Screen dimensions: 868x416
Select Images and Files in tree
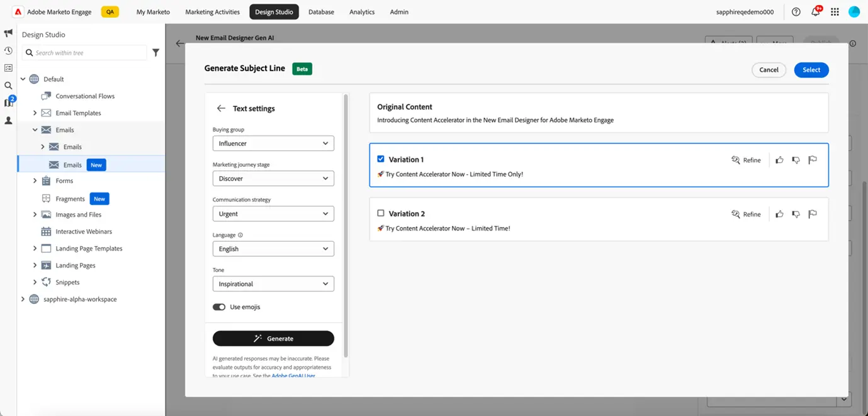(x=78, y=215)
